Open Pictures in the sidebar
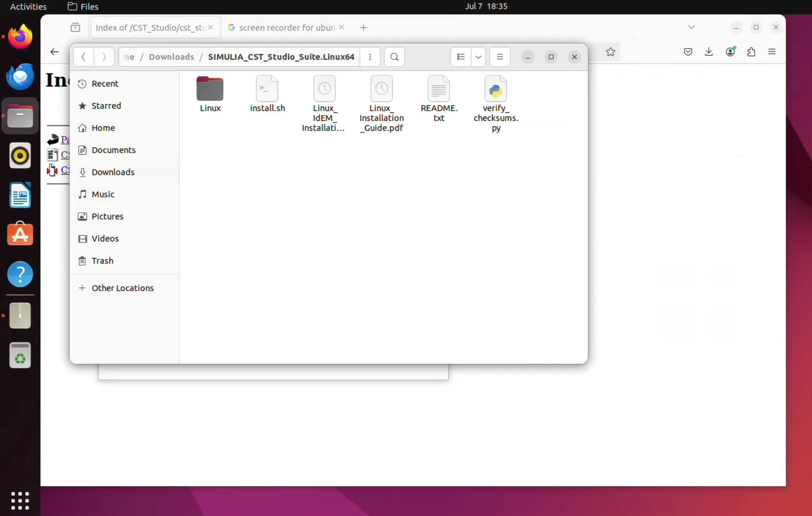Image resolution: width=812 pixels, height=516 pixels. [x=124, y=217]
